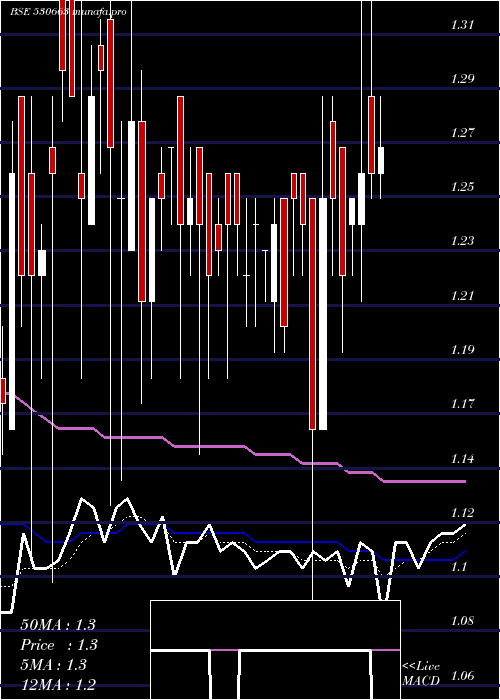Click the 1.17 price axis label

click(462, 404)
